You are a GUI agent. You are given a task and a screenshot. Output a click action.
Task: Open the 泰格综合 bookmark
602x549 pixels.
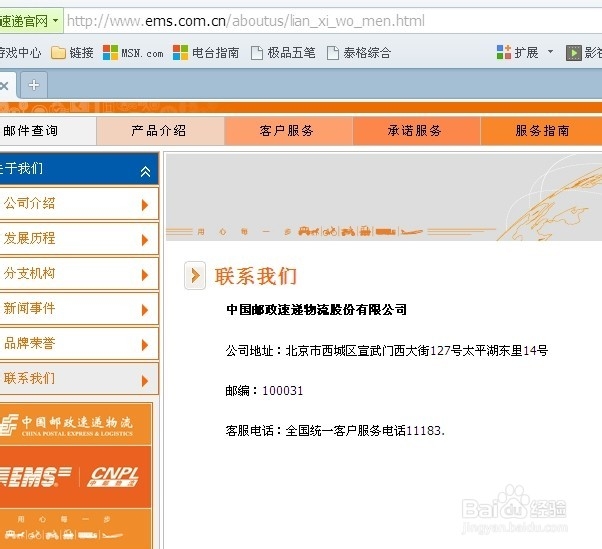(x=359, y=53)
